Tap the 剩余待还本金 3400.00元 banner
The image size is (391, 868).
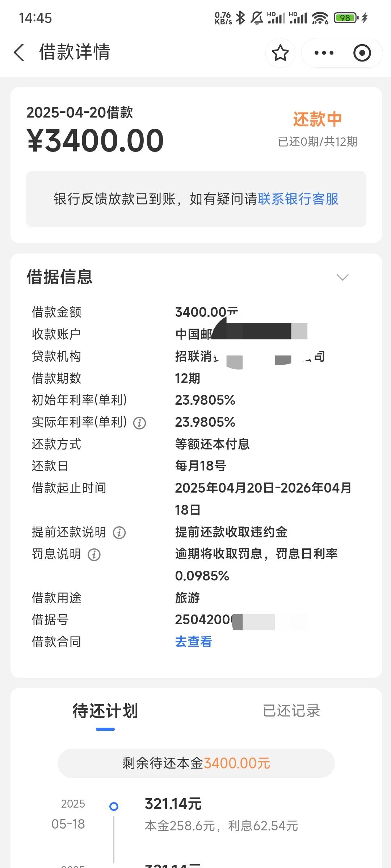(196, 763)
